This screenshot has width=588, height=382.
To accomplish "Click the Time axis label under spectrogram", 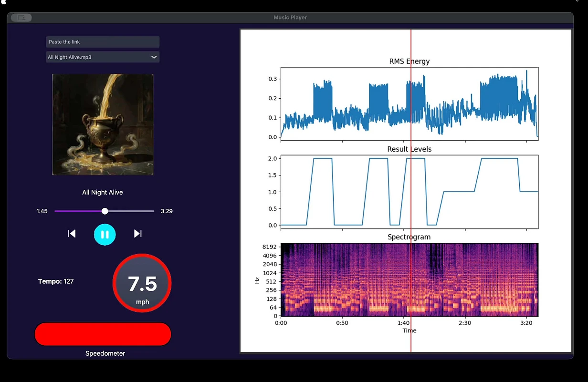I will point(409,330).
